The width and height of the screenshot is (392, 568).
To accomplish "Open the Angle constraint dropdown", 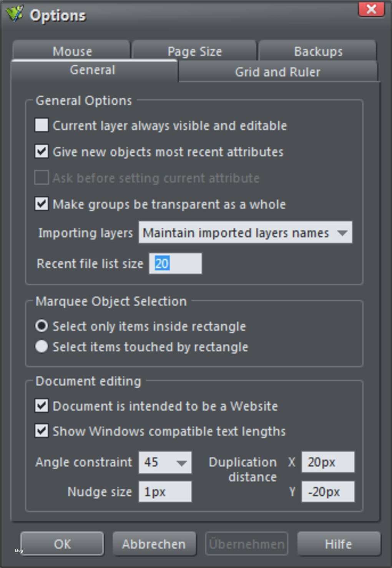I will [165, 462].
